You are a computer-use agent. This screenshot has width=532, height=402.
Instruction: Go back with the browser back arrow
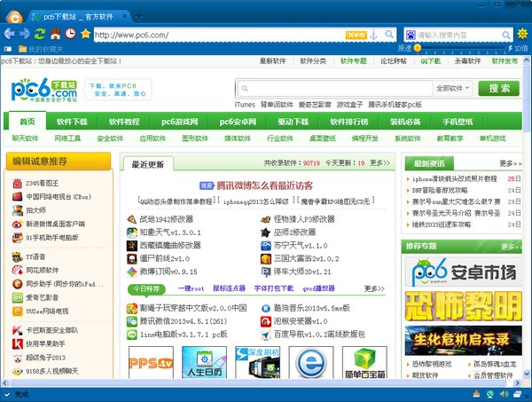tap(9, 34)
